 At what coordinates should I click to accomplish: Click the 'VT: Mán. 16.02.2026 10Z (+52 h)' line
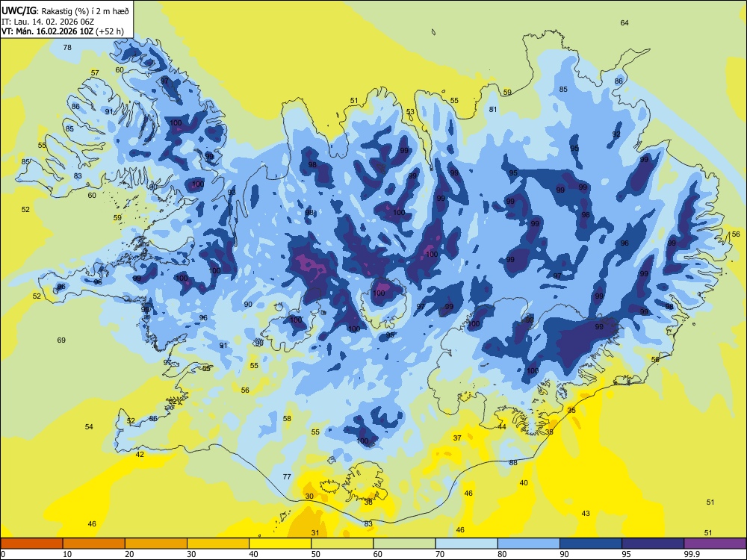point(63,31)
